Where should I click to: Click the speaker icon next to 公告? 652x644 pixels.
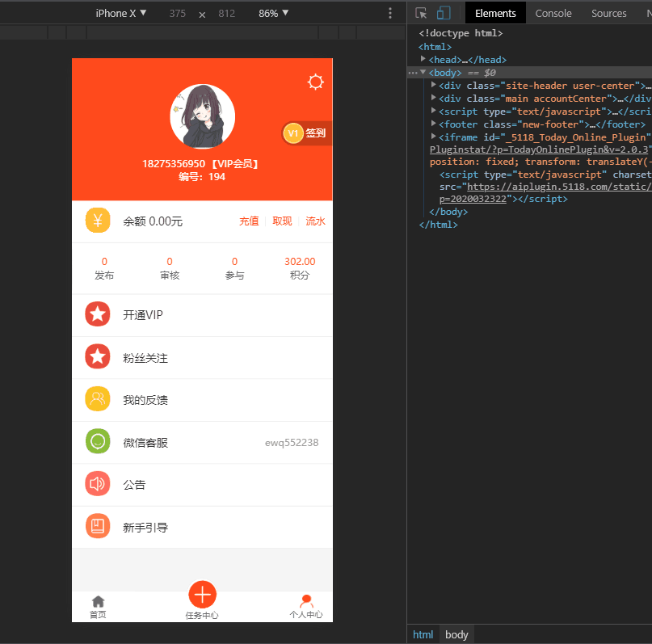pos(98,483)
